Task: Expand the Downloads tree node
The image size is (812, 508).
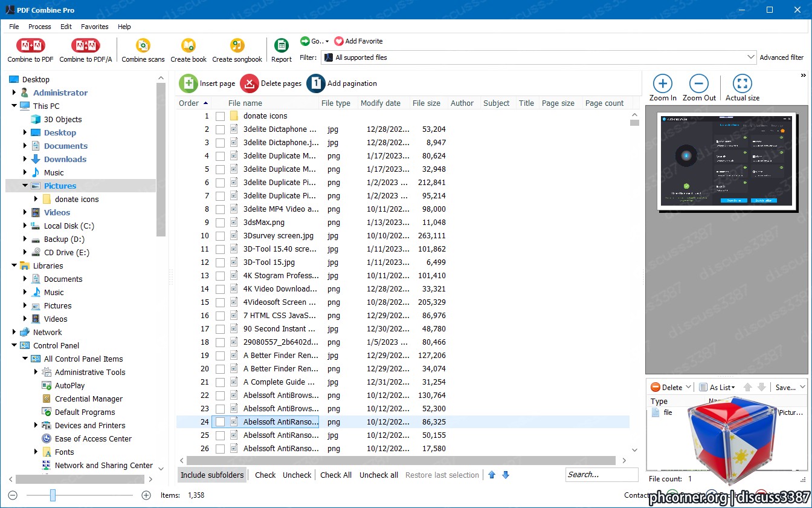Action: click(x=25, y=159)
